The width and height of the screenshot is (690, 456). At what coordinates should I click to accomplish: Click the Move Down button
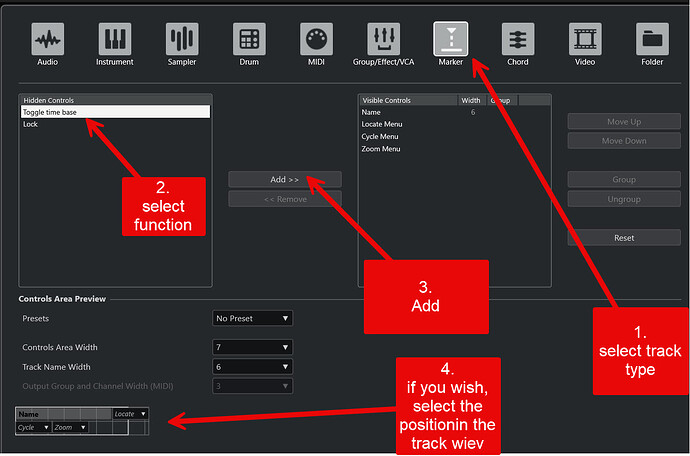coord(624,141)
